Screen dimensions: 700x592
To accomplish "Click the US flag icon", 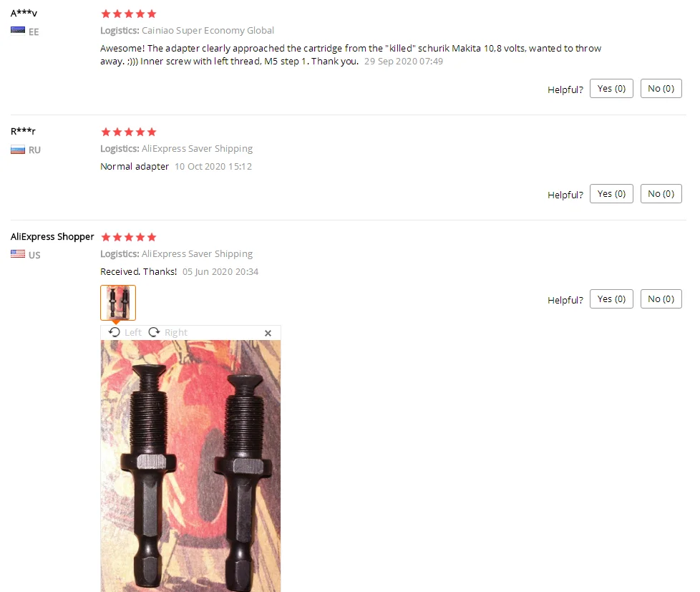I will click(18, 254).
